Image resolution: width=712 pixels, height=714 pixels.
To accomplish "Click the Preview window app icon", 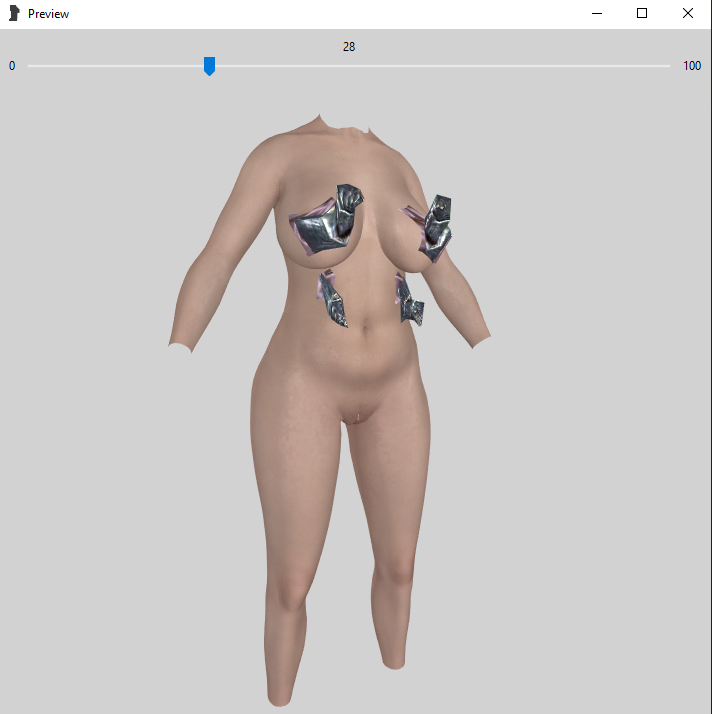I will 14,13.
